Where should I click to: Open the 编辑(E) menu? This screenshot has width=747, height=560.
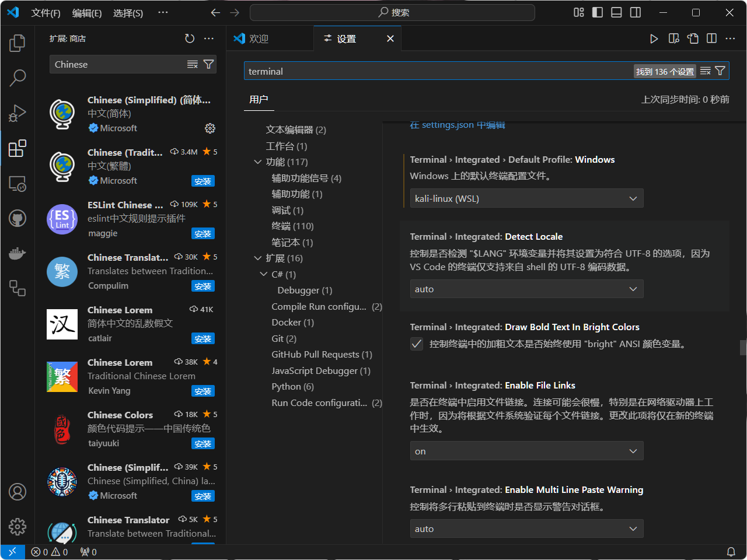[87, 13]
